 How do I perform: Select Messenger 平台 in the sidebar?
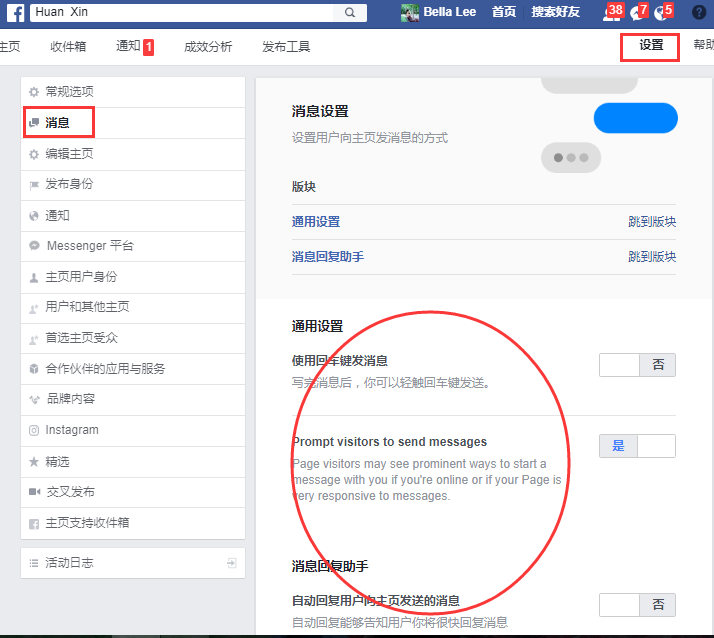pyautogui.click(x=133, y=246)
